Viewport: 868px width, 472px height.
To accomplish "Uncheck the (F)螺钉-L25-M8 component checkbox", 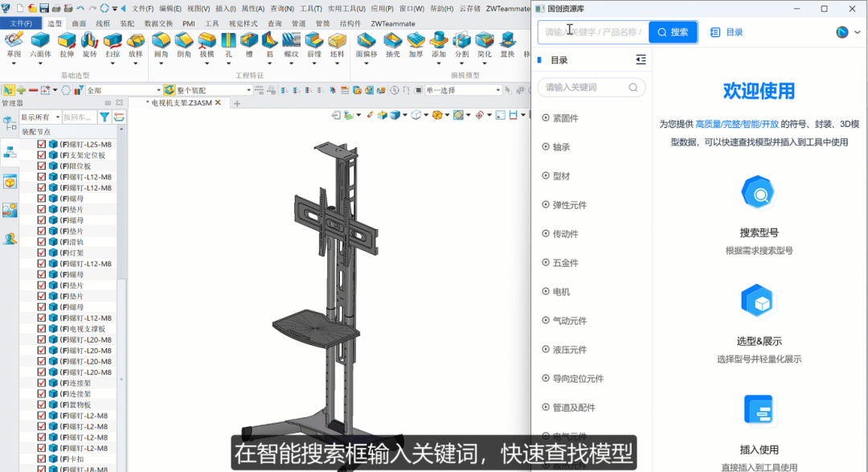I will [42, 144].
